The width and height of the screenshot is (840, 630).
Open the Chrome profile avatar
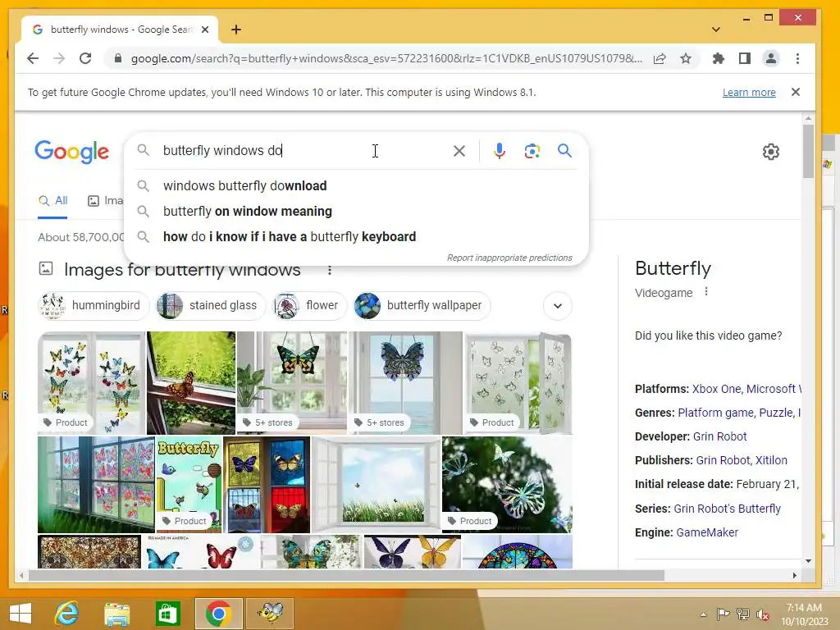tap(771, 58)
